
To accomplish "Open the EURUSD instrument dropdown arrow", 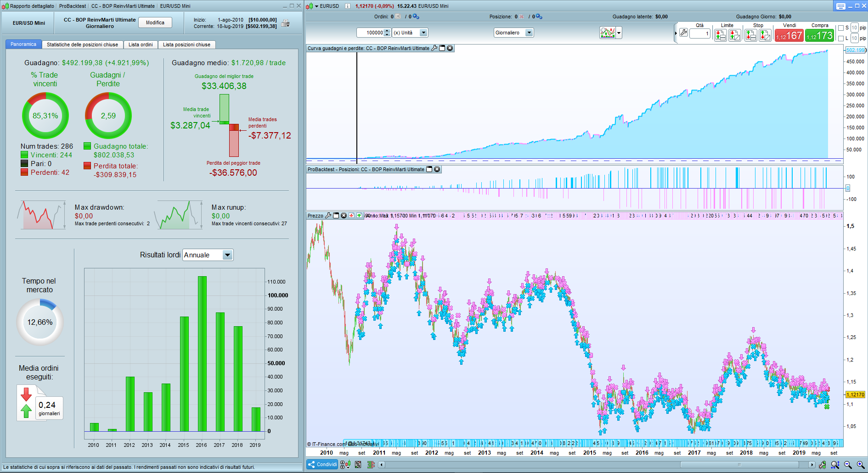I will pyautogui.click(x=316, y=6).
